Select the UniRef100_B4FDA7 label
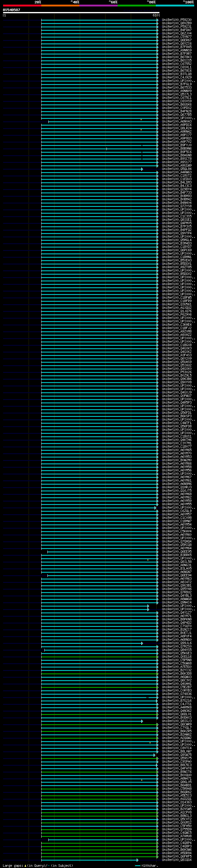Viewport: 197px width, 868px height. click(177, 30)
